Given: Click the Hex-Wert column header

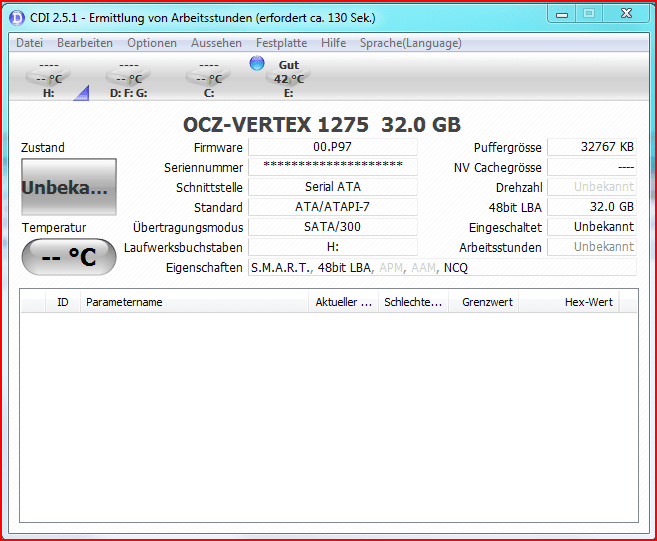Looking at the screenshot, I should pyautogui.click(x=569, y=302).
